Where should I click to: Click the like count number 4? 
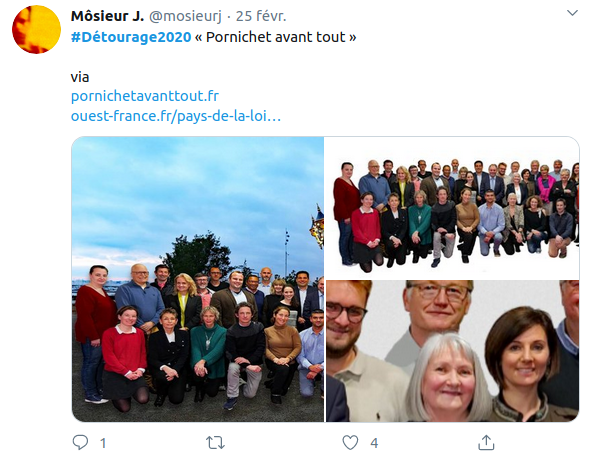click(x=374, y=443)
